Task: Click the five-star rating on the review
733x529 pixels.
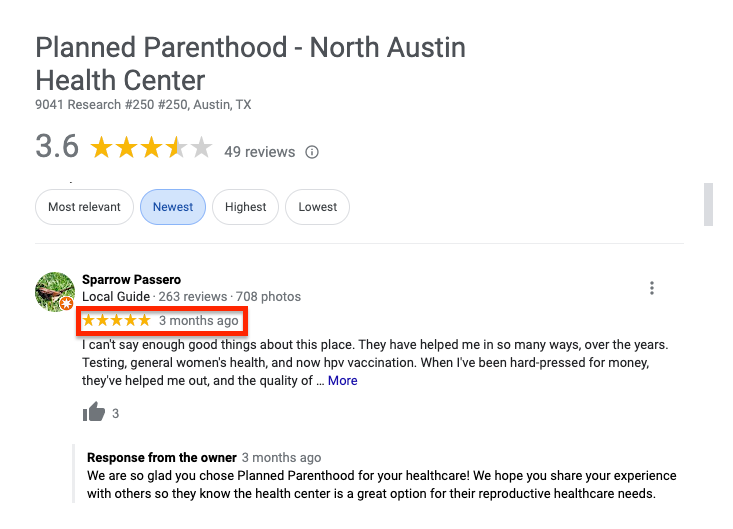Action: [x=116, y=321]
